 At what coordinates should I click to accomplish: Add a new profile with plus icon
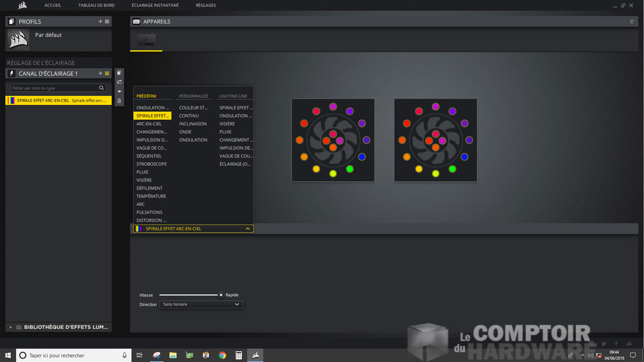coord(100,21)
